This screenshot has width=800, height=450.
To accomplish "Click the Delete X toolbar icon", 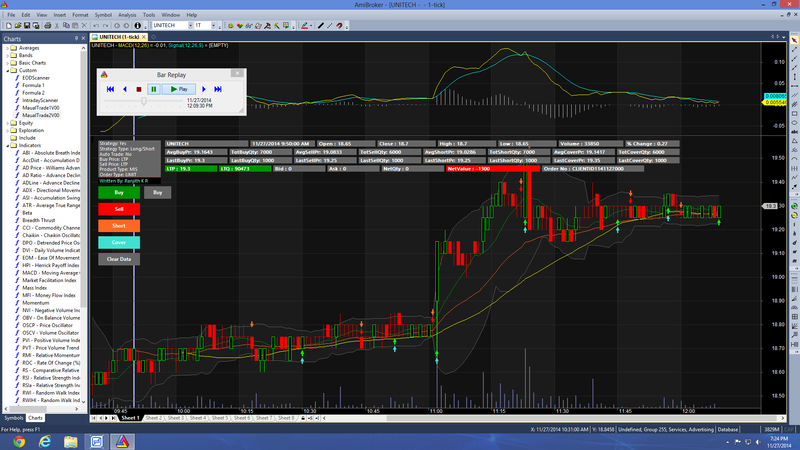I will 85,26.
